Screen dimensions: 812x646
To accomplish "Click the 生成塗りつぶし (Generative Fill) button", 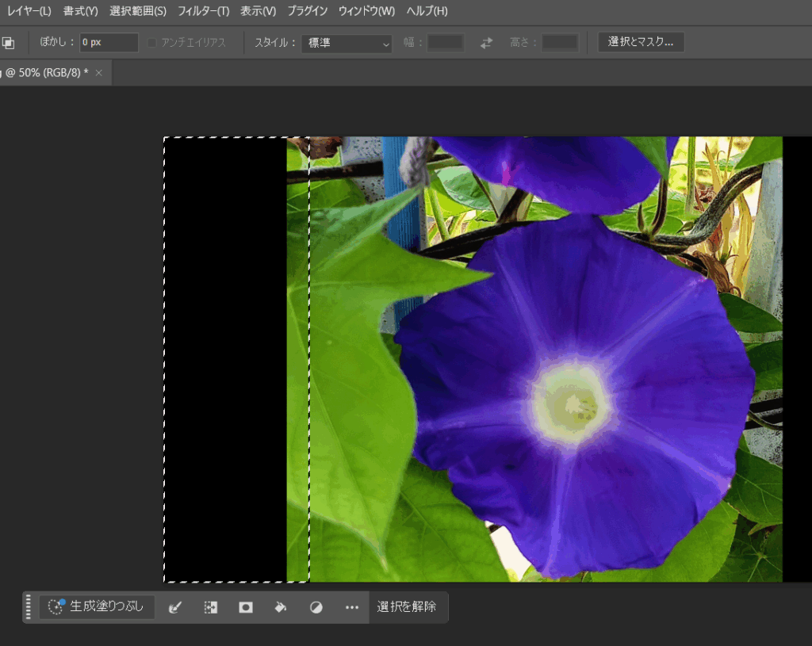I will pos(98,607).
